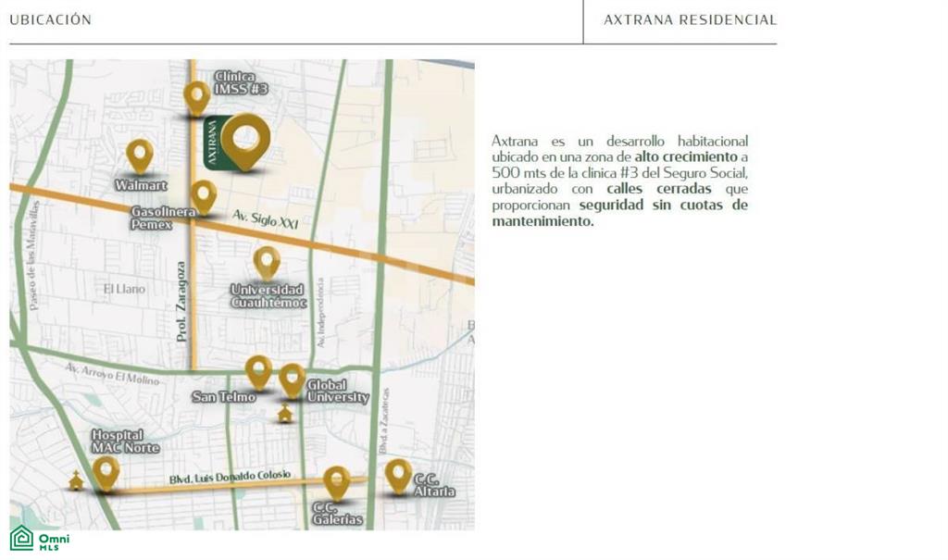
Task: Click the Axtrana description paragraph
Action: (619, 180)
